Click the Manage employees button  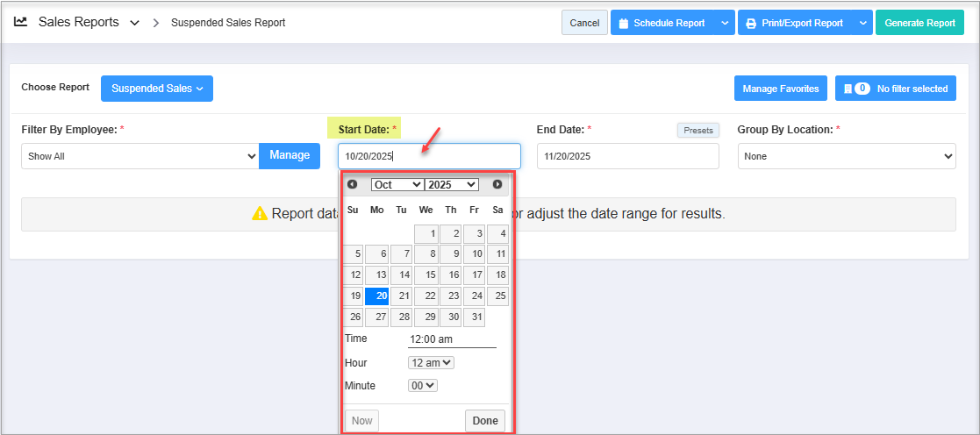290,155
